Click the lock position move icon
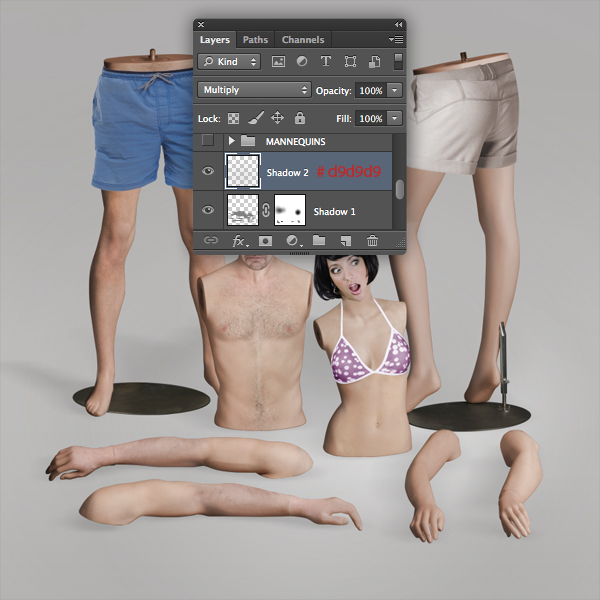Image resolution: width=600 pixels, height=600 pixels. [277, 118]
